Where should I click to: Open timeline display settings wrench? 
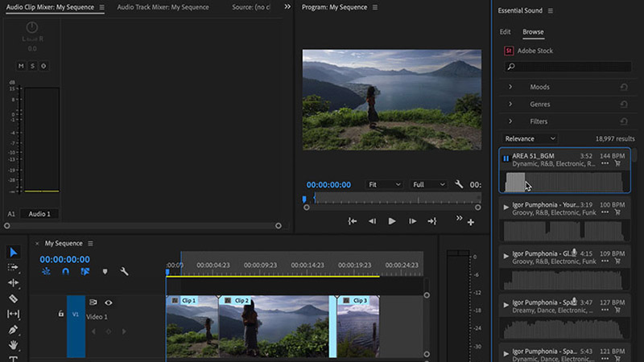[125, 272]
